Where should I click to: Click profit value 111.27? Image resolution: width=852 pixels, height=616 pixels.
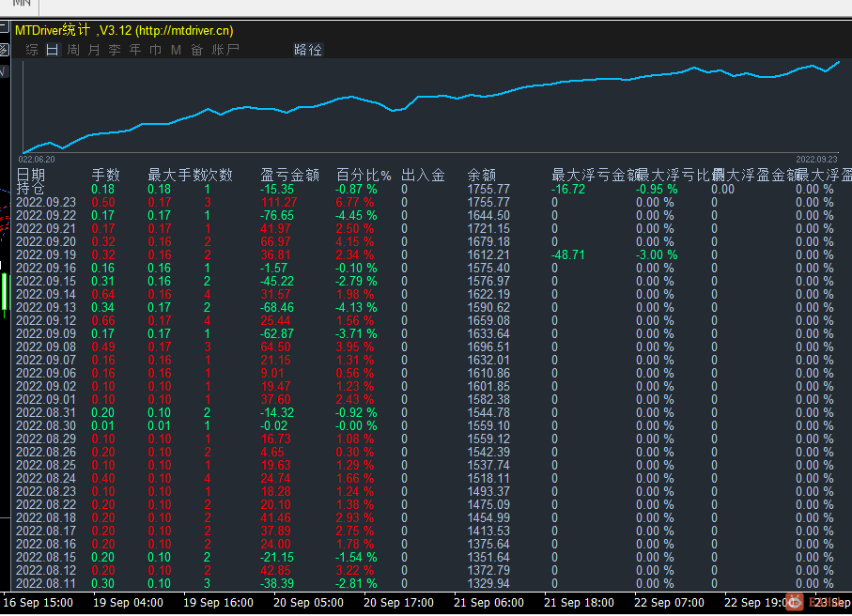(x=279, y=202)
